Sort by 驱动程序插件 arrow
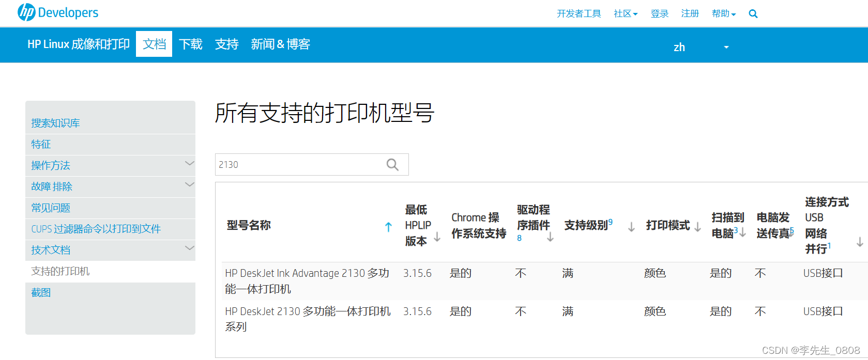The height and width of the screenshot is (360, 868). tap(550, 237)
